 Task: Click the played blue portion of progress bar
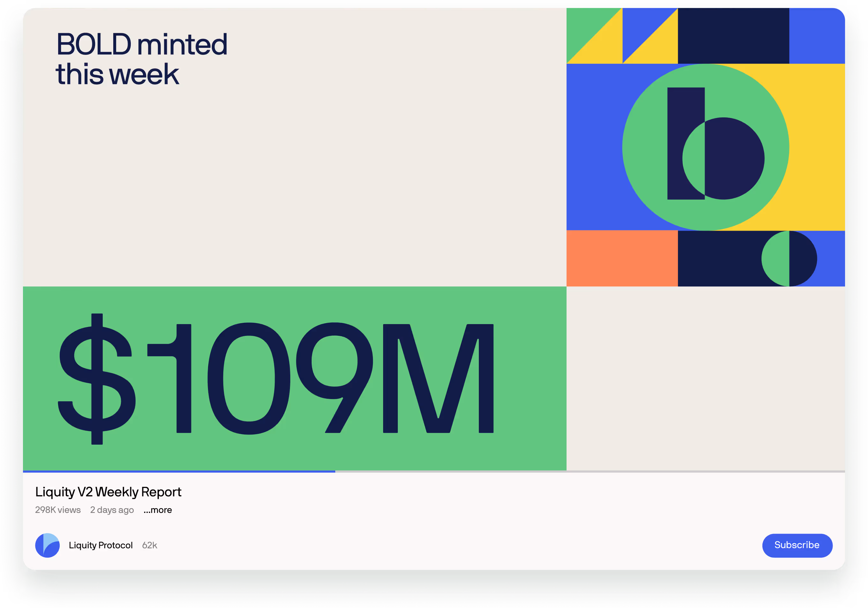[178, 471]
